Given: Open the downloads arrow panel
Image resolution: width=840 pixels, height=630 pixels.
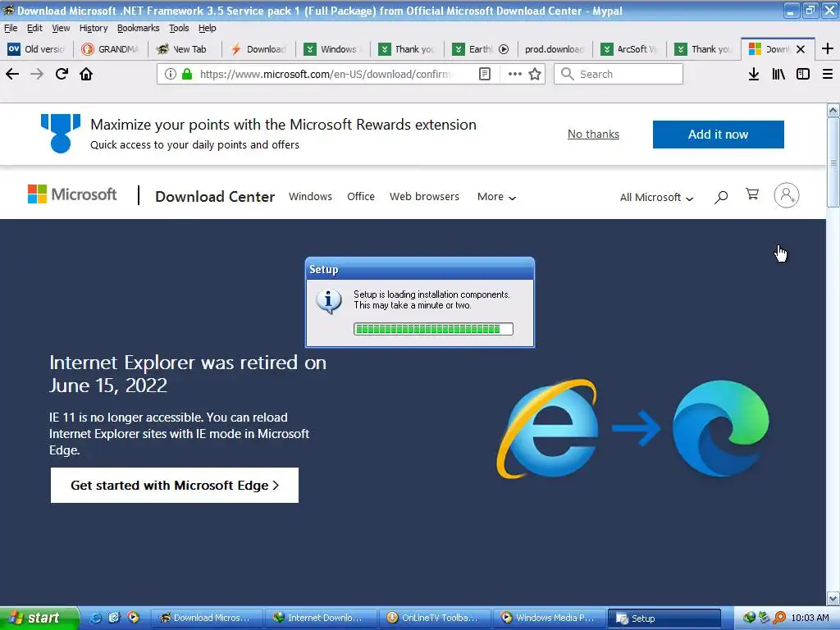Looking at the screenshot, I should [x=754, y=74].
